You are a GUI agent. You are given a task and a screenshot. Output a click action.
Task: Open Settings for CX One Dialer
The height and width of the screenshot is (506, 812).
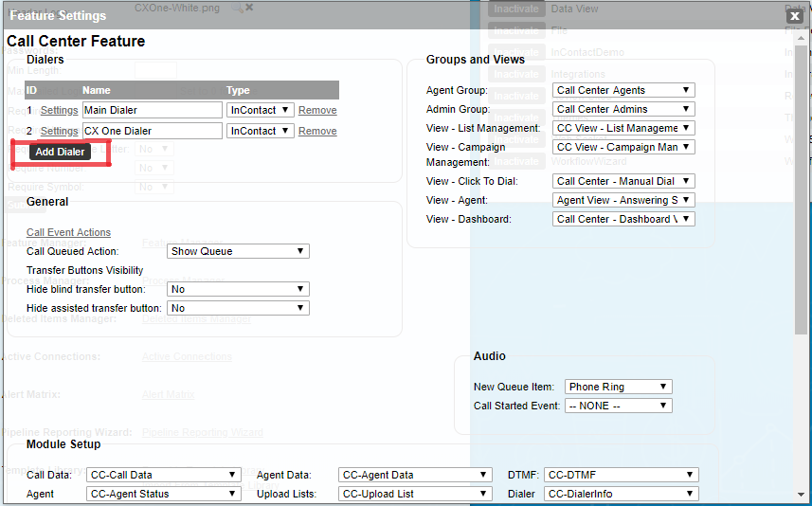coord(59,131)
